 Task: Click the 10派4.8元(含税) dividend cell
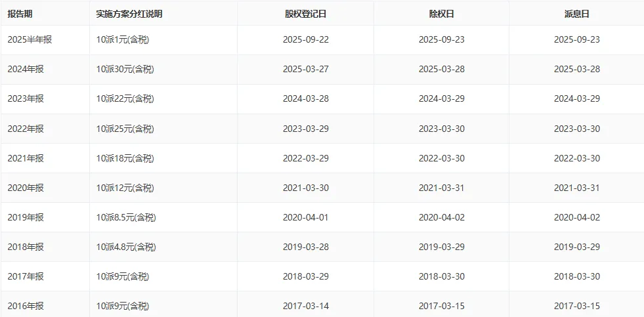click(x=126, y=247)
